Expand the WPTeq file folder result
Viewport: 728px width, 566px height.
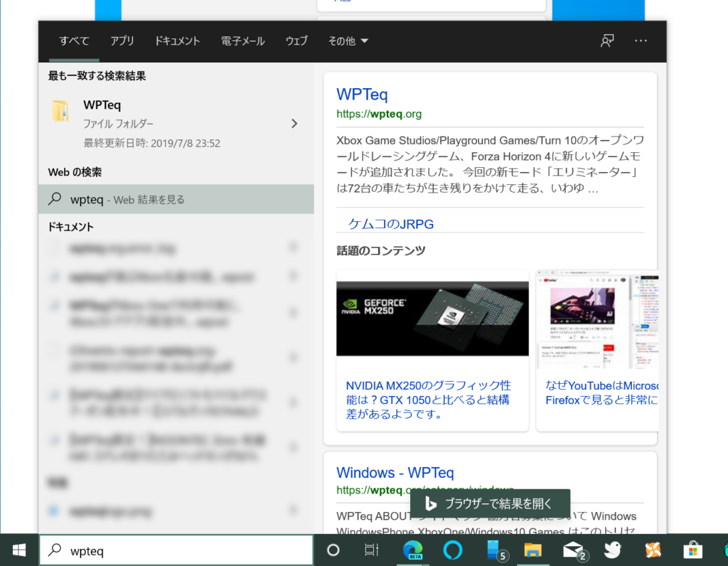pos(294,123)
